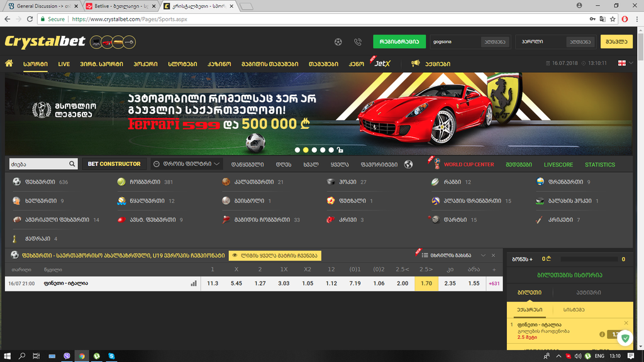Image resolution: width=644 pixels, height=362 pixels.
Task: Select table tennis (მაგიდის ჩოგბურთი) icon
Action: coord(226,219)
